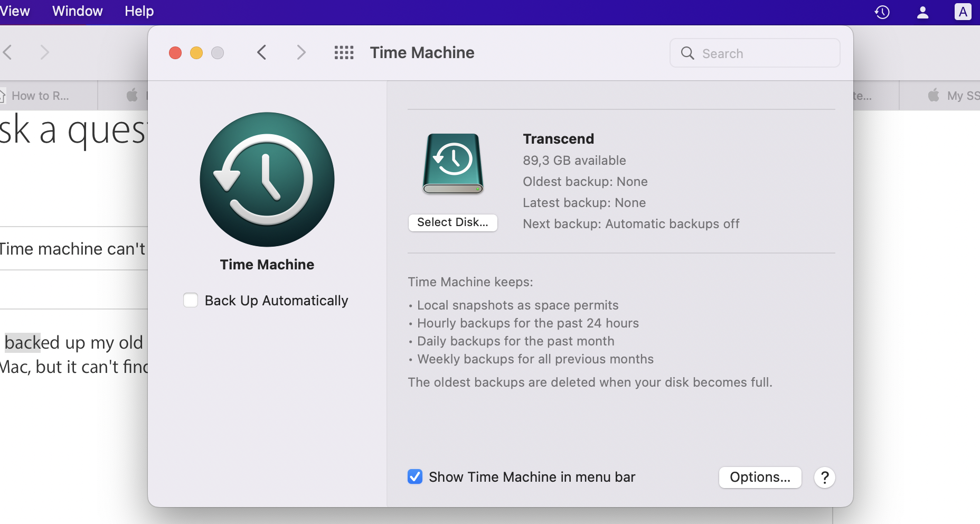Image resolution: width=980 pixels, height=524 pixels.
Task: Click "Oldest backup: None" text
Action: [x=586, y=182]
